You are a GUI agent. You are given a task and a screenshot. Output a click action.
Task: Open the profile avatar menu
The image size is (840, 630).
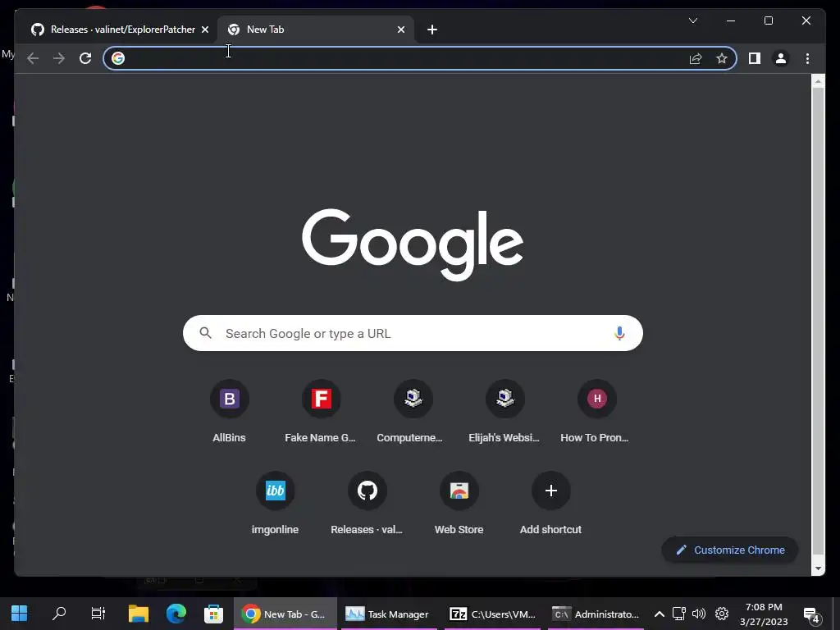pos(781,58)
